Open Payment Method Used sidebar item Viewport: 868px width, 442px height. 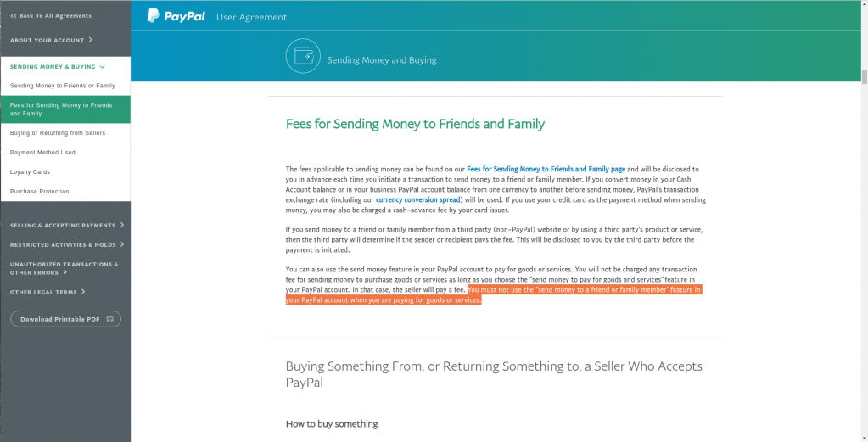65,152
